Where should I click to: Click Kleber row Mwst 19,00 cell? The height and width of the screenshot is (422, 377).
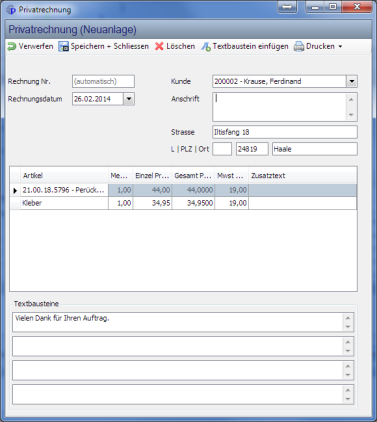[x=232, y=203]
